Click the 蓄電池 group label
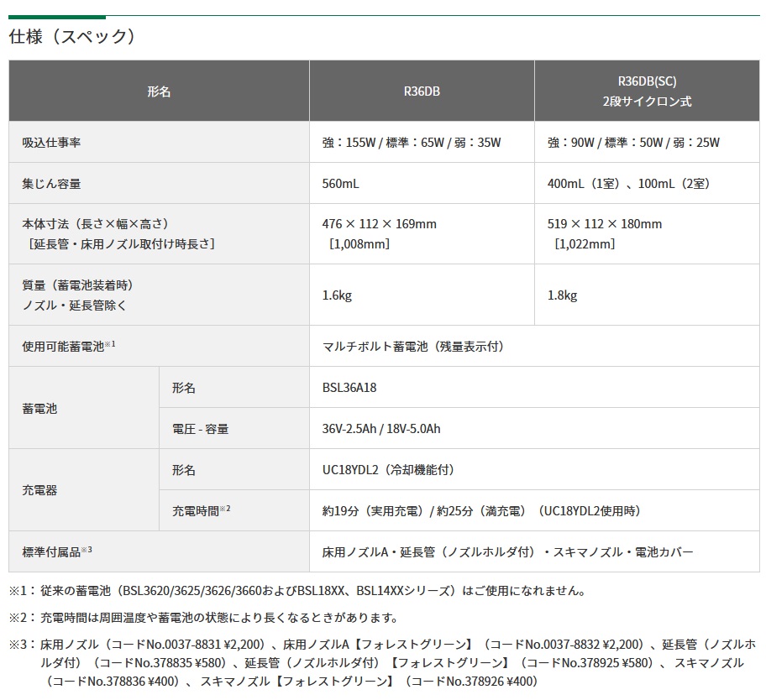 pos(83,408)
